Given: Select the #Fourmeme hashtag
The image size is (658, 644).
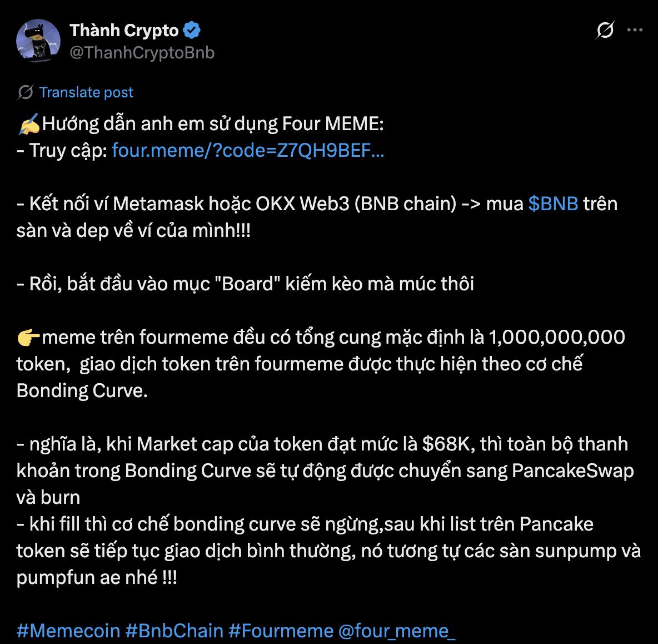Looking at the screenshot, I should click(x=281, y=631).
